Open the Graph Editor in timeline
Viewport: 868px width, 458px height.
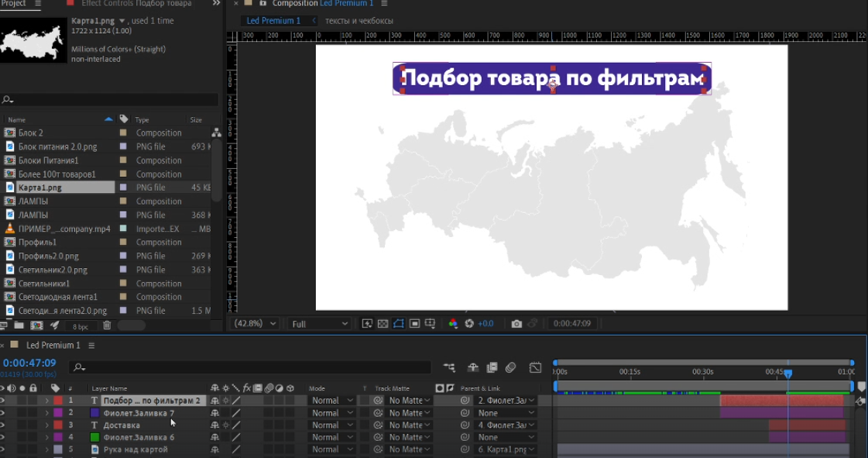535,367
